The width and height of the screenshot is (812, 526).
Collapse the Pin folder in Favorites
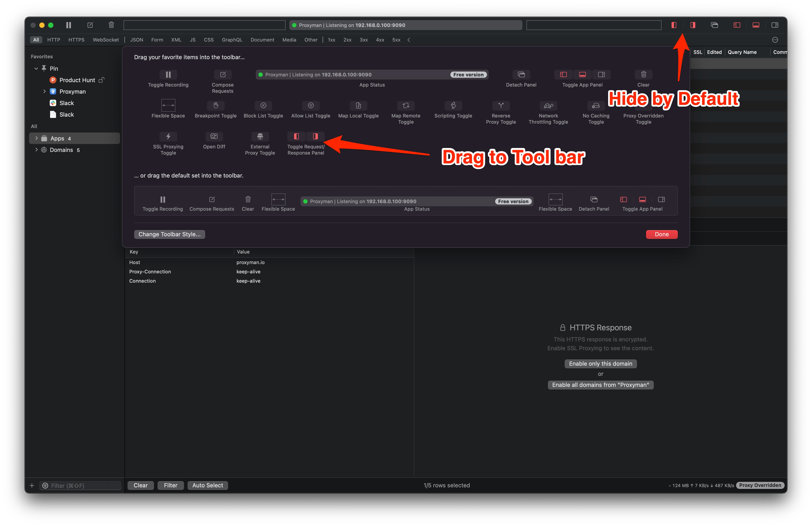(36, 69)
